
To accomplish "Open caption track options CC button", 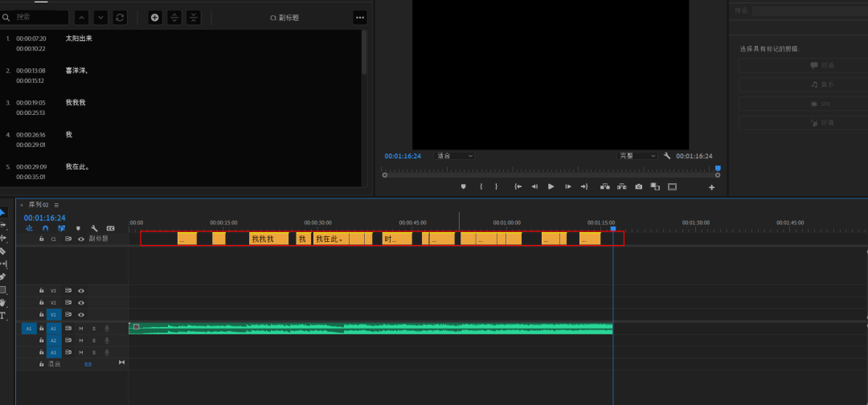I will (111, 228).
